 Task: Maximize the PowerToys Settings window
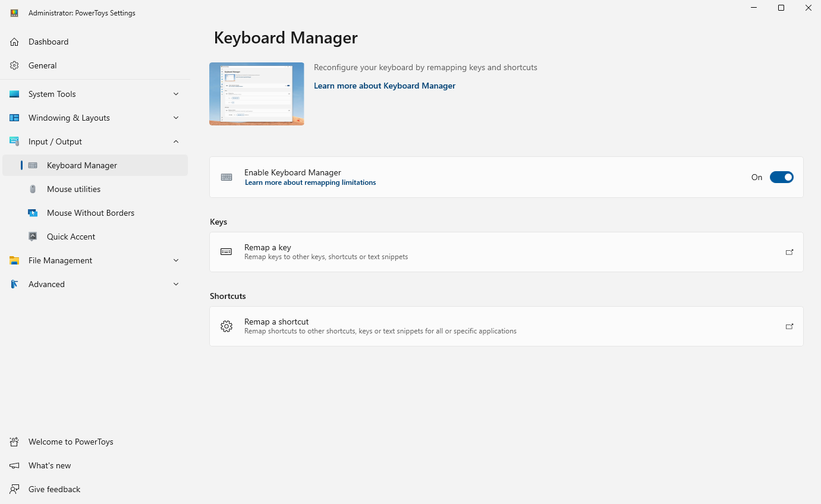click(781, 8)
